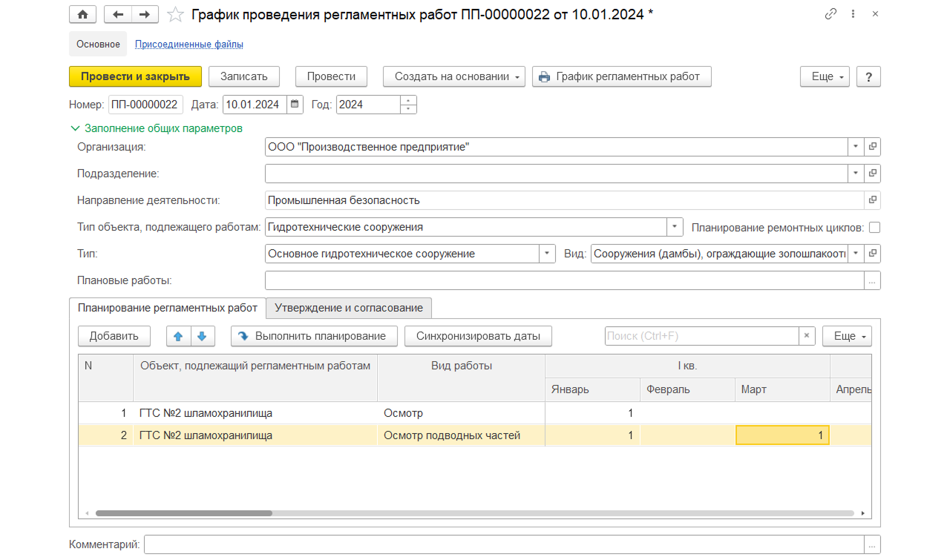Open Вид dropdown list arrow
The width and height of the screenshot is (947, 560).
(856, 254)
